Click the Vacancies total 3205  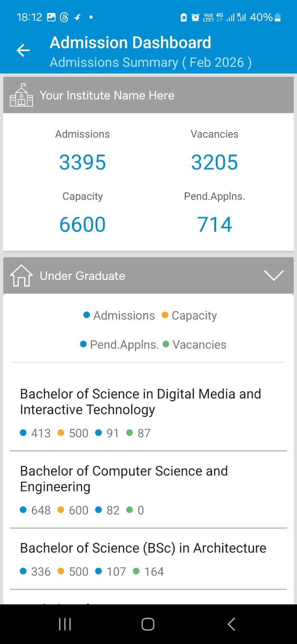(x=214, y=162)
